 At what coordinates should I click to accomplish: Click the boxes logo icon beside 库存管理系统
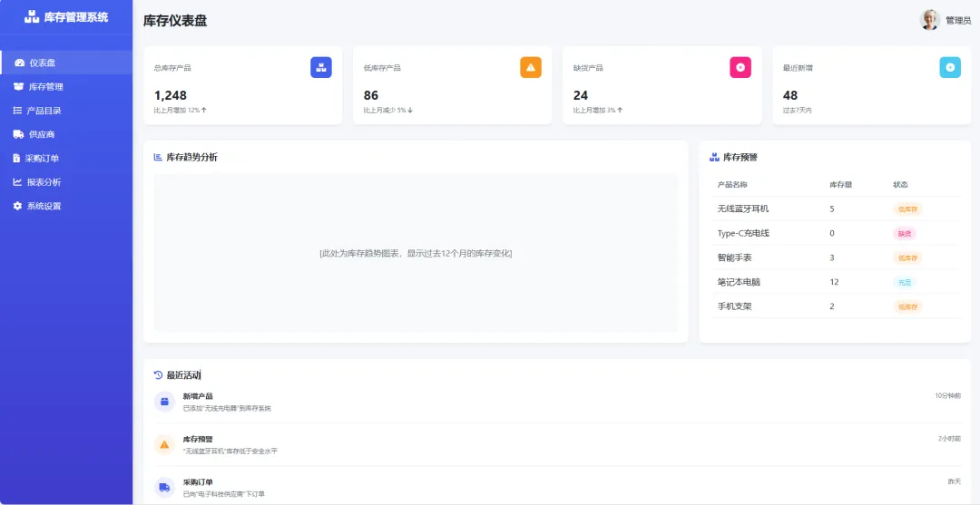click(32, 17)
